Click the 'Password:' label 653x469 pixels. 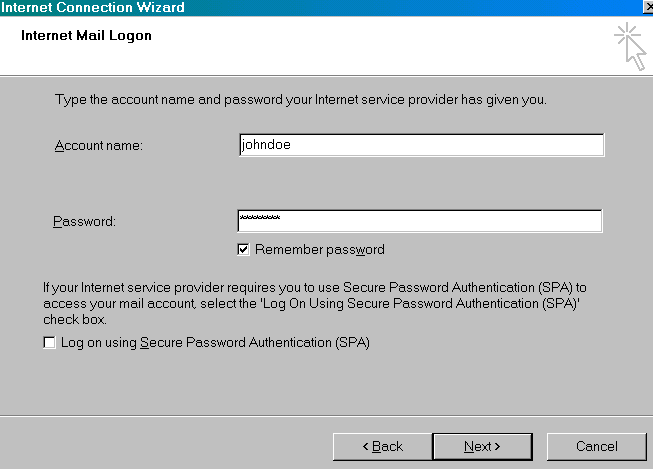[x=85, y=221]
